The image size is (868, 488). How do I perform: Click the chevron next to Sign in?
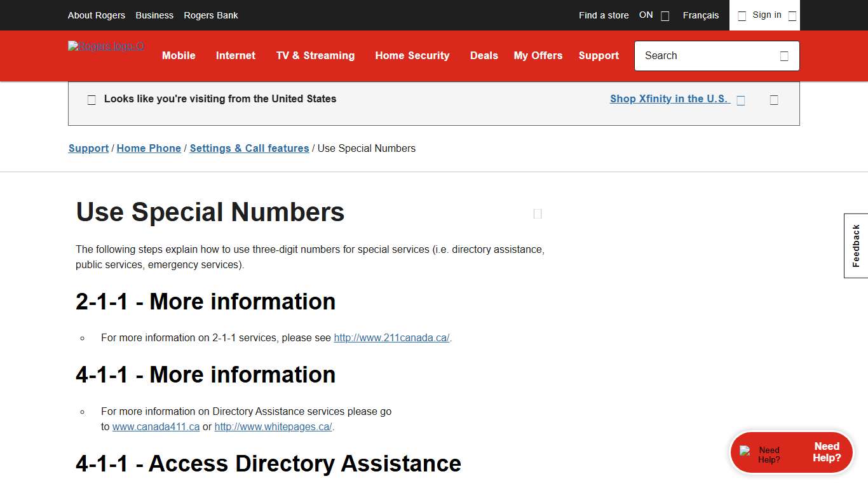point(792,15)
